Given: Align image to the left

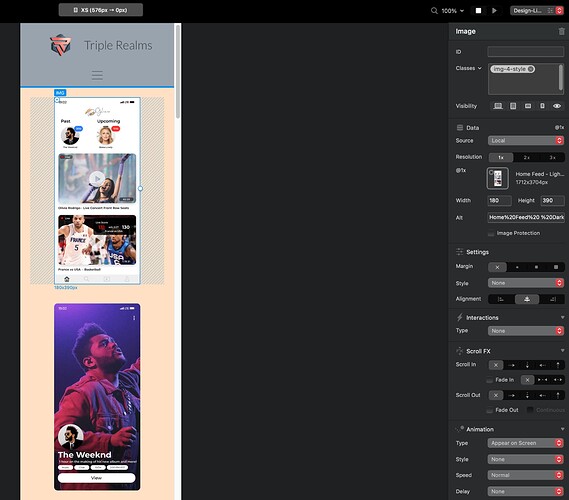Looking at the screenshot, I should coord(501,299).
